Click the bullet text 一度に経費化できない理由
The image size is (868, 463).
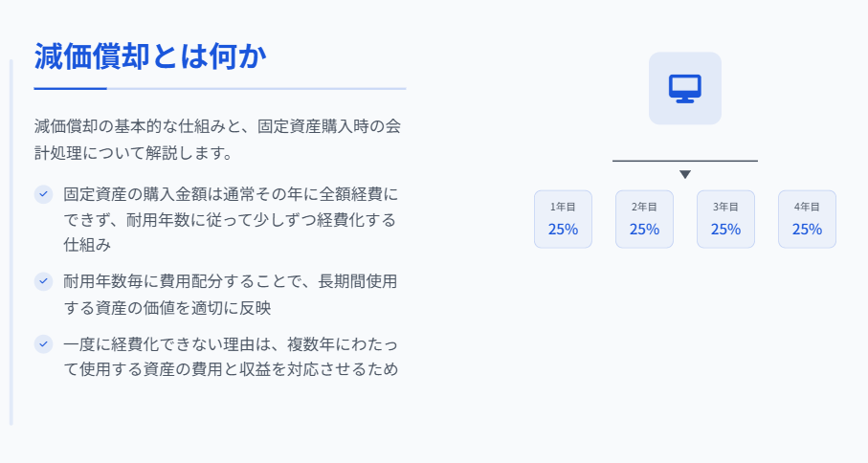tap(231, 357)
